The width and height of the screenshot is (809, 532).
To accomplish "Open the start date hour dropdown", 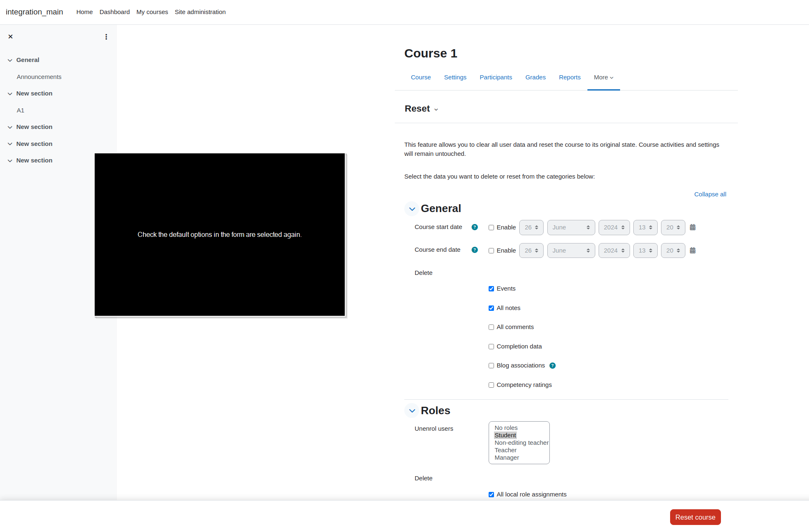I will 645,227.
